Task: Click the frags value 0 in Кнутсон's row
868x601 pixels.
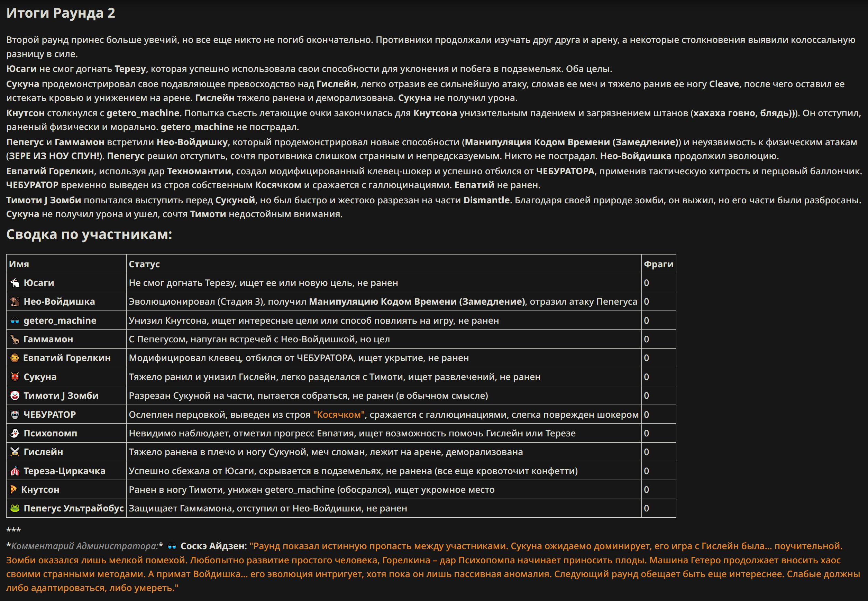Action: tap(647, 490)
